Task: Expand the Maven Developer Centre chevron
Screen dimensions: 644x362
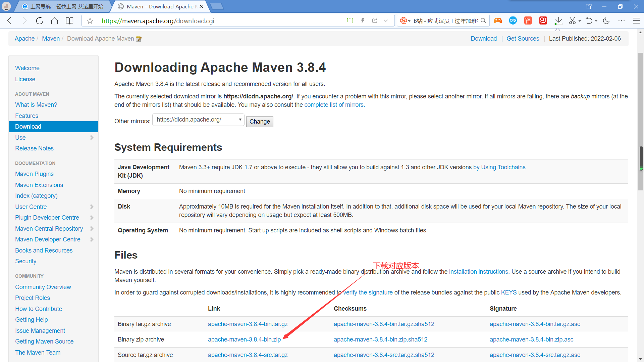Action: (x=92, y=239)
